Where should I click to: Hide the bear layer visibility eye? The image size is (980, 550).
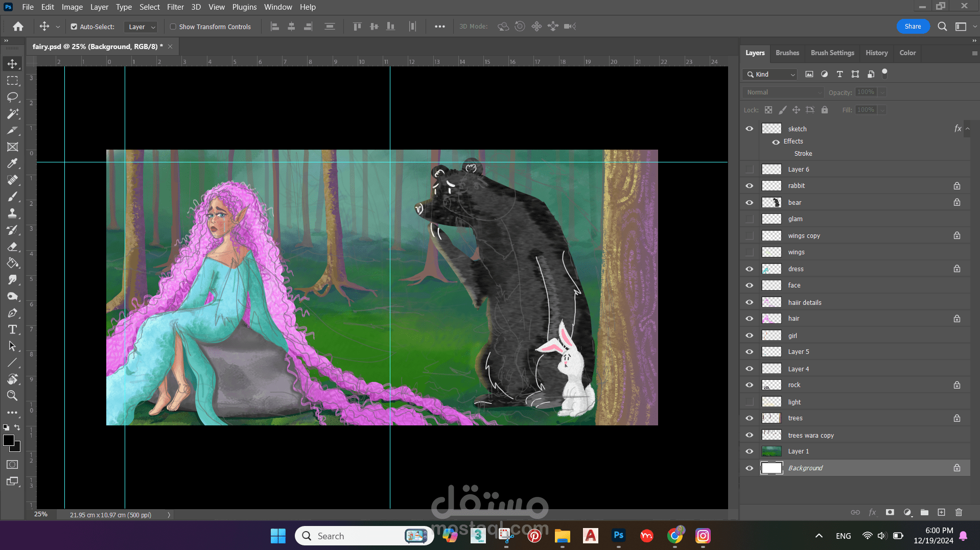click(750, 202)
